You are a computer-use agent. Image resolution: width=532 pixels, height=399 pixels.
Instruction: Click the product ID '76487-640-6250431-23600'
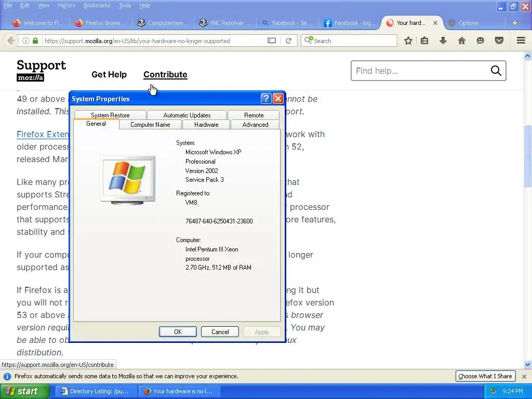(219, 221)
